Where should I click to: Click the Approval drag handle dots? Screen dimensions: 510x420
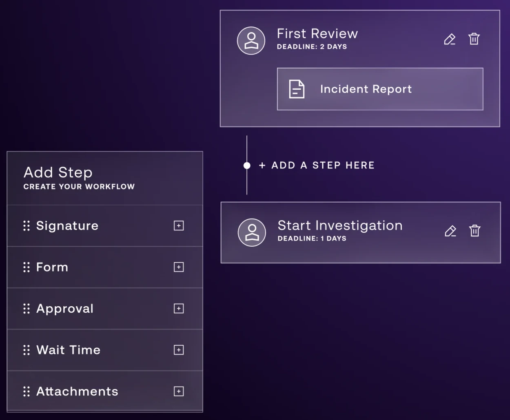click(x=27, y=309)
